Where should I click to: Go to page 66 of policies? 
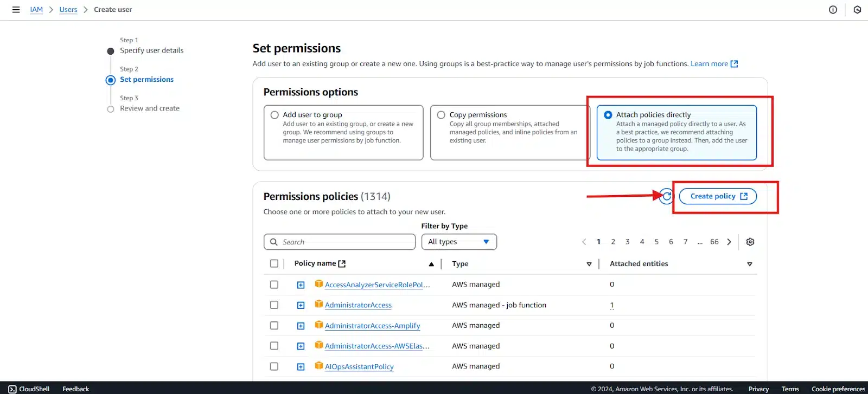pyautogui.click(x=714, y=242)
